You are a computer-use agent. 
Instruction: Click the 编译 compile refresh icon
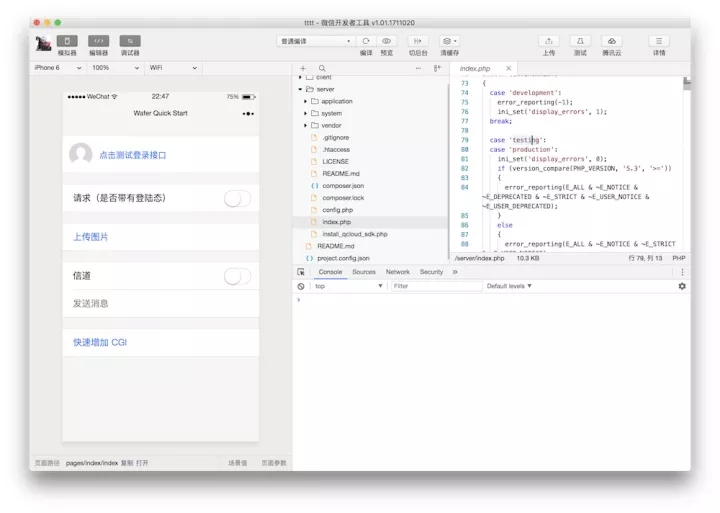click(366, 41)
